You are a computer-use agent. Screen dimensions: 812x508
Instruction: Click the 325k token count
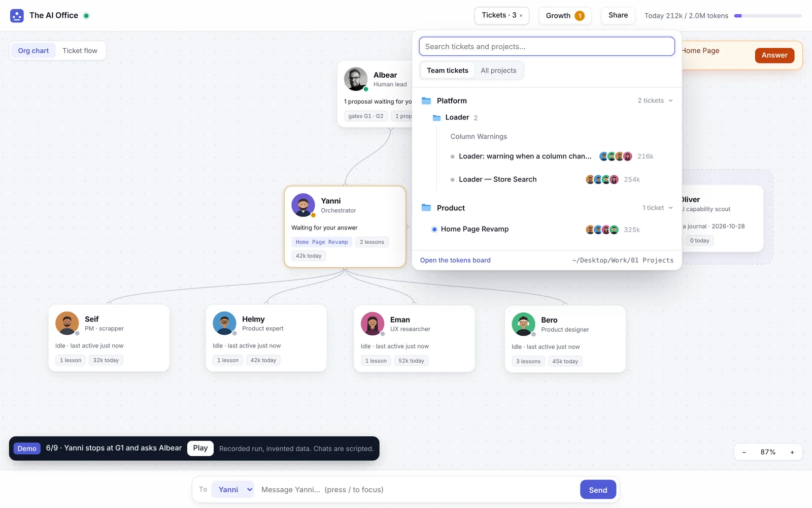point(632,230)
